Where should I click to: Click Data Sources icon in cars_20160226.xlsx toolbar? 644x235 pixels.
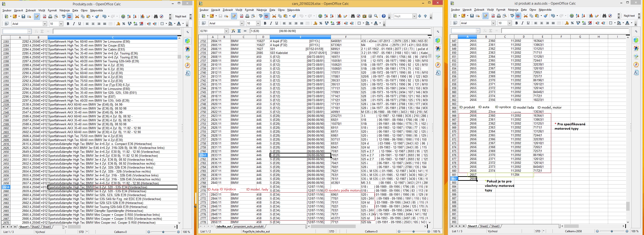pyautogui.click(x=370, y=16)
